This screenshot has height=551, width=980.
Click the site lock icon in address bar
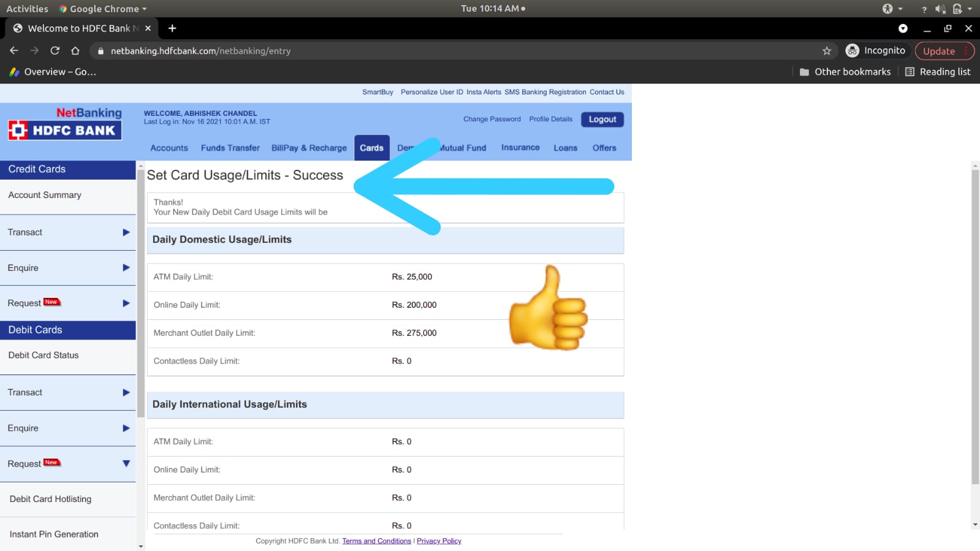[101, 51]
